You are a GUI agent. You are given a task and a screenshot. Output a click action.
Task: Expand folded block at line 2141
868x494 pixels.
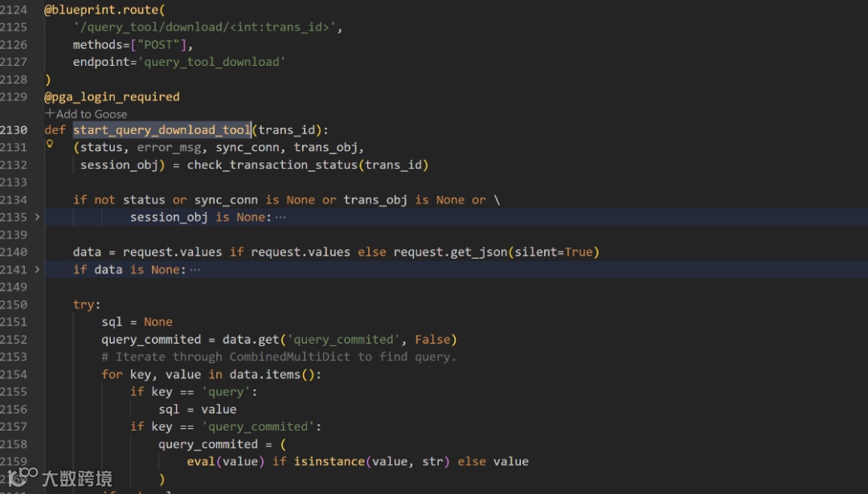coord(37,269)
